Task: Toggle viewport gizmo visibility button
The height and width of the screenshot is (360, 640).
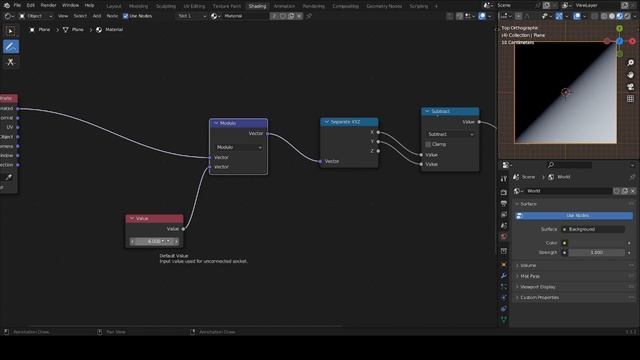Action: click(x=559, y=16)
